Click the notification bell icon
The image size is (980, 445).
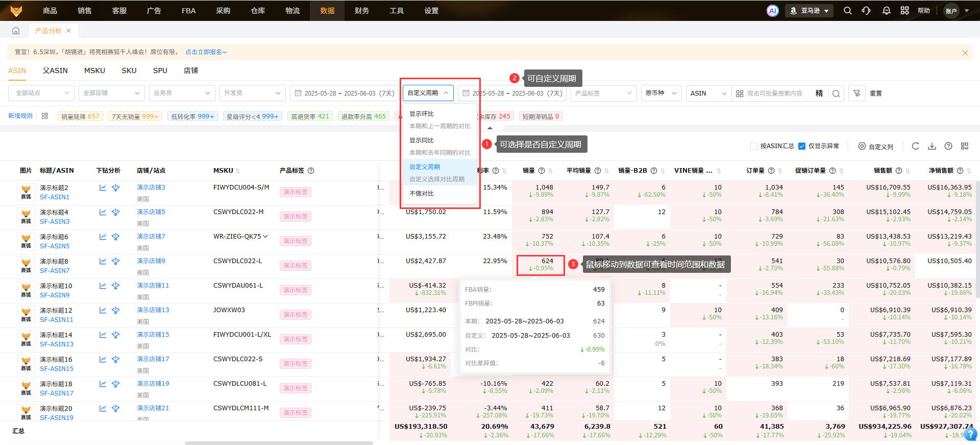coord(886,11)
